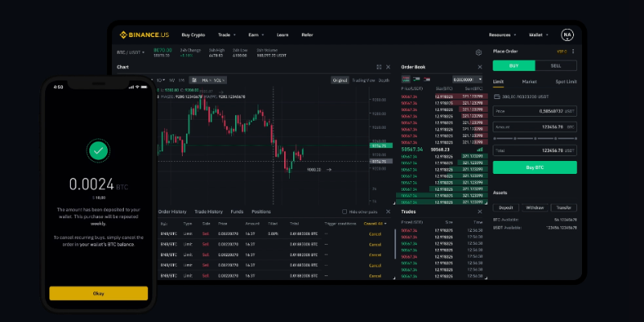
Task: Click mid price 50567.34 in order book
Action: click(x=412, y=150)
